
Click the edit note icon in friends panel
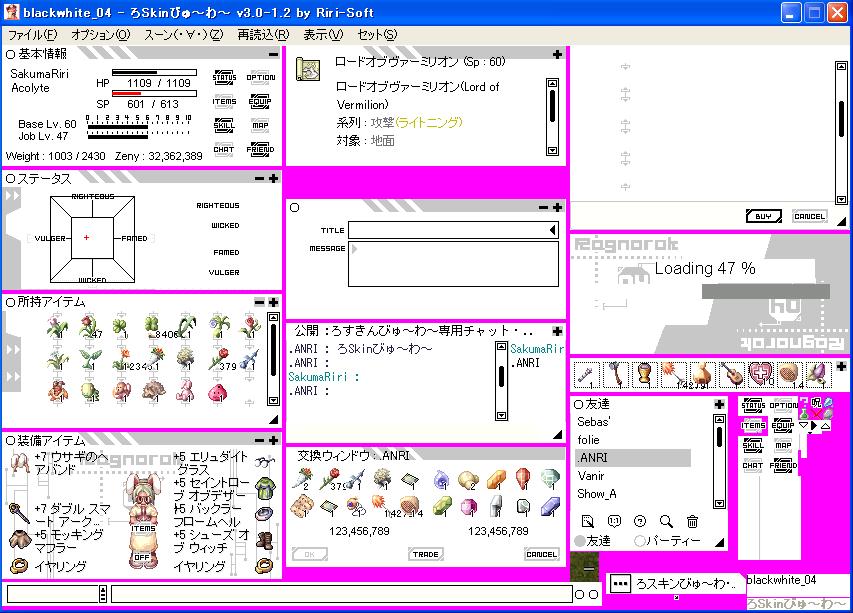588,521
